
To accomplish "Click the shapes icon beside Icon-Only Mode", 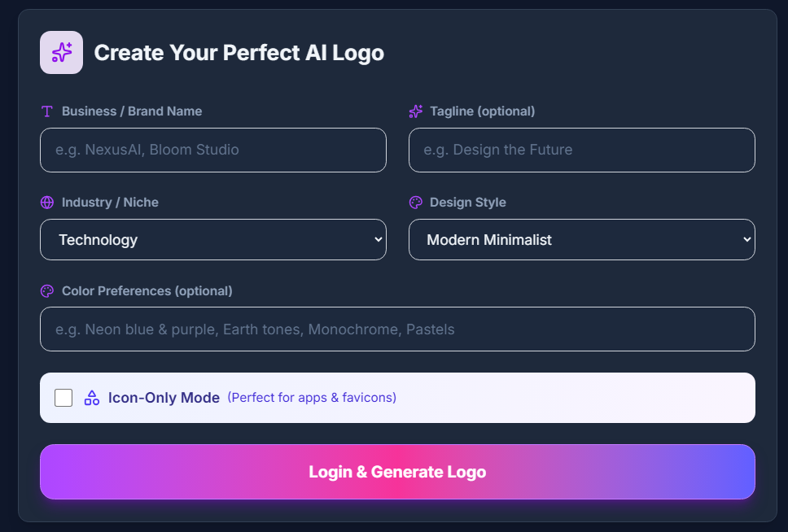I will pyautogui.click(x=92, y=398).
